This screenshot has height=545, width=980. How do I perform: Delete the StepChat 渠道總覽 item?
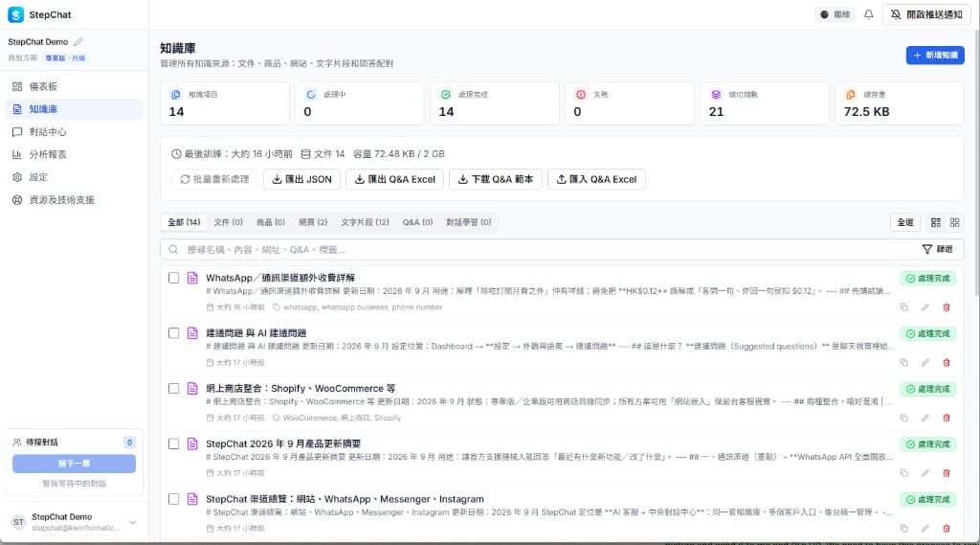pyautogui.click(x=947, y=528)
